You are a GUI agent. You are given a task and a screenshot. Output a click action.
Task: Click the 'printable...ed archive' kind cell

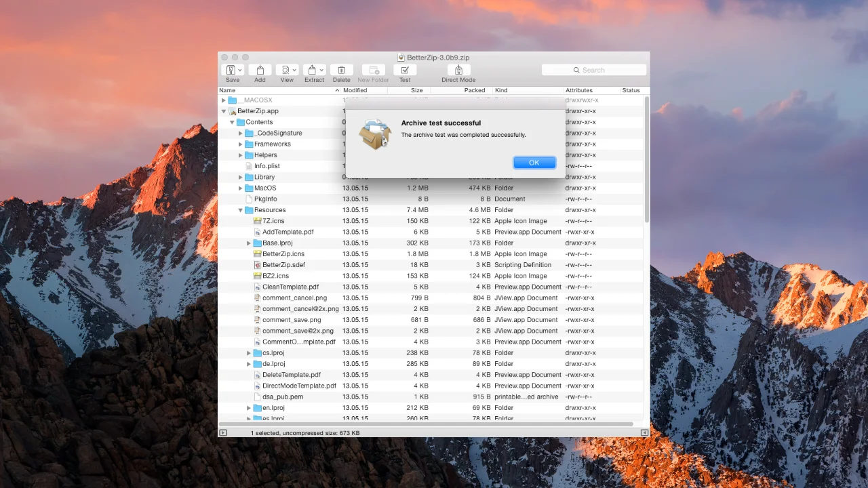coord(526,396)
